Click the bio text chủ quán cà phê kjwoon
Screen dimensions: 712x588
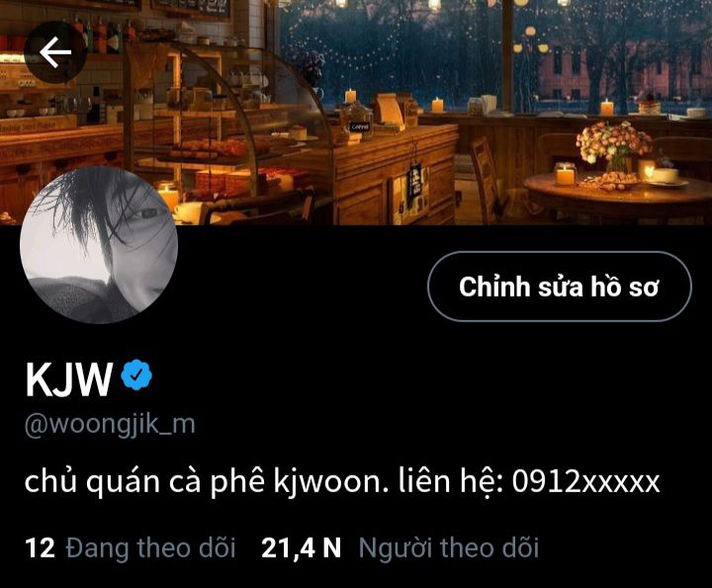pyautogui.click(x=207, y=482)
